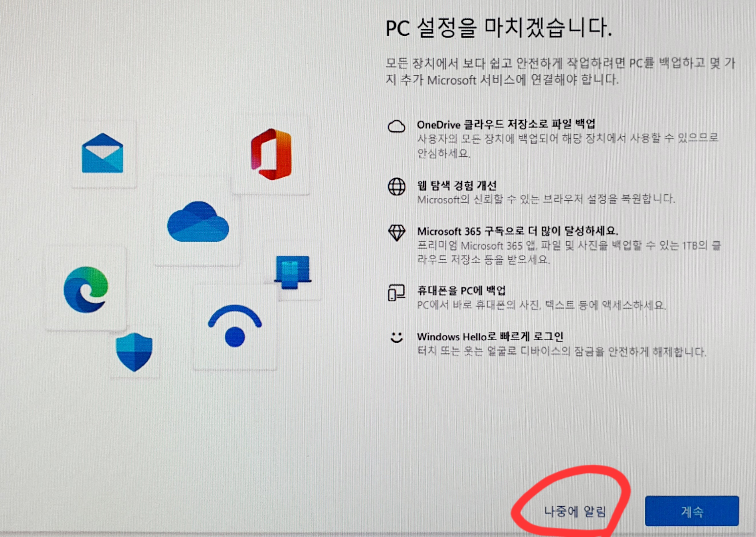The image size is (756, 537).
Task: Click the text 'OneDrive 클라우드 저장소로 파일 백업'
Action: click(x=506, y=124)
